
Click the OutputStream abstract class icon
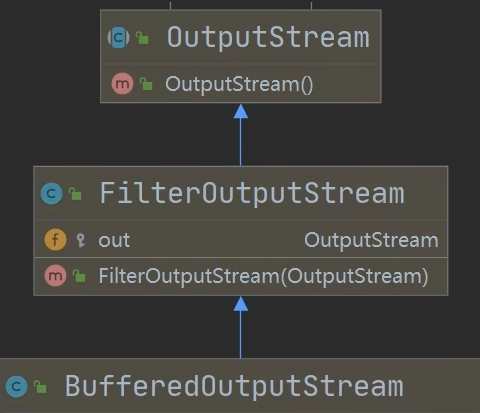point(118,37)
